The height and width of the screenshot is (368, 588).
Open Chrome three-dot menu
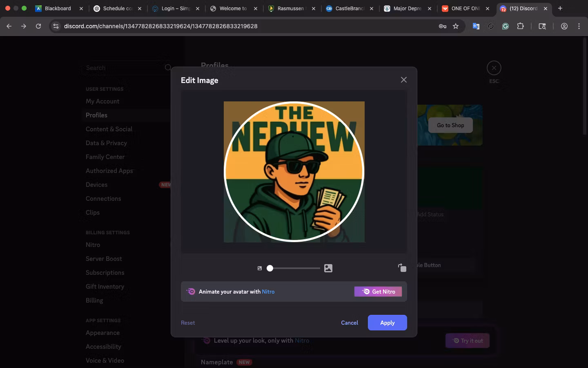coord(579,26)
